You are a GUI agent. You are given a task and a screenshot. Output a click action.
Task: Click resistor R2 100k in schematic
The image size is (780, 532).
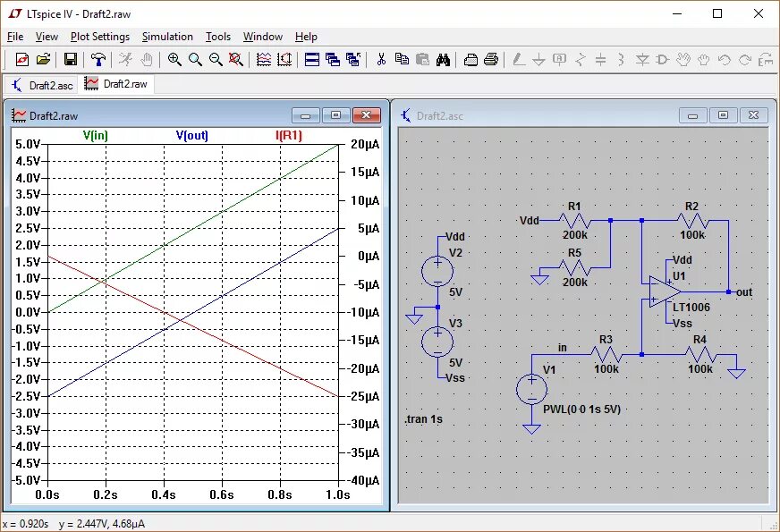[692, 220]
